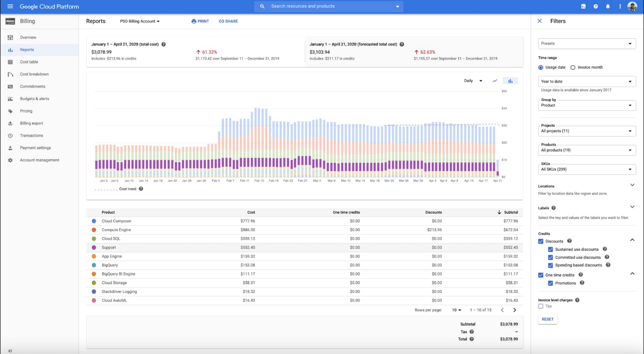
Task: Open the hamburger navigation menu
Action: [10, 6]
